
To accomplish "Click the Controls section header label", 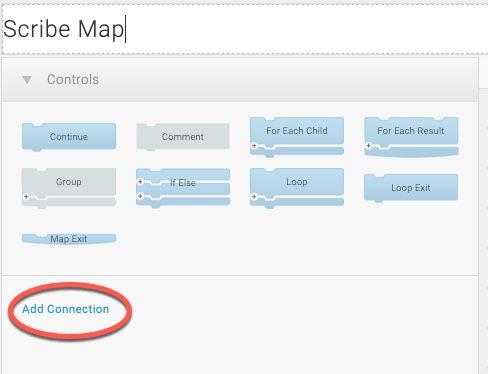I will pyautogui.click(x=73, y=80).
